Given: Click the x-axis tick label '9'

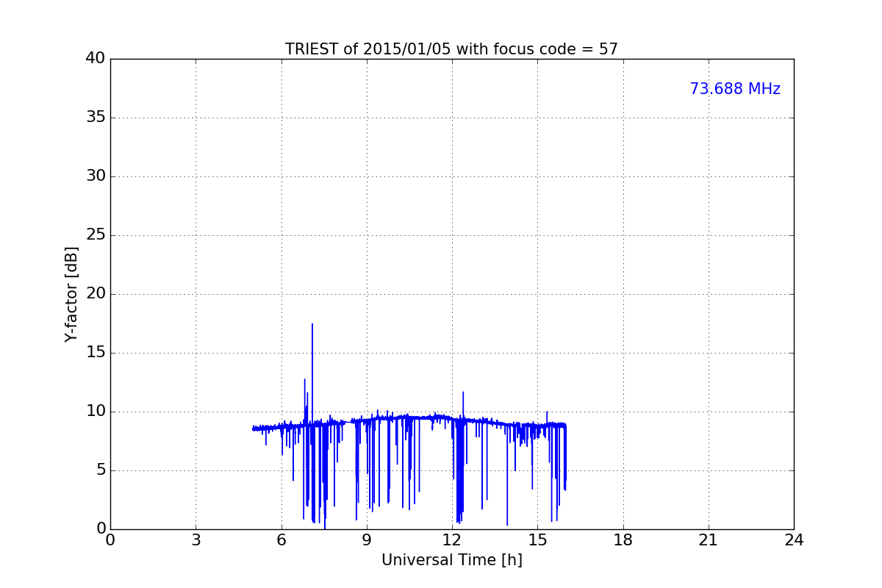Looking at the screenshot, I should (x=367, y=540).
